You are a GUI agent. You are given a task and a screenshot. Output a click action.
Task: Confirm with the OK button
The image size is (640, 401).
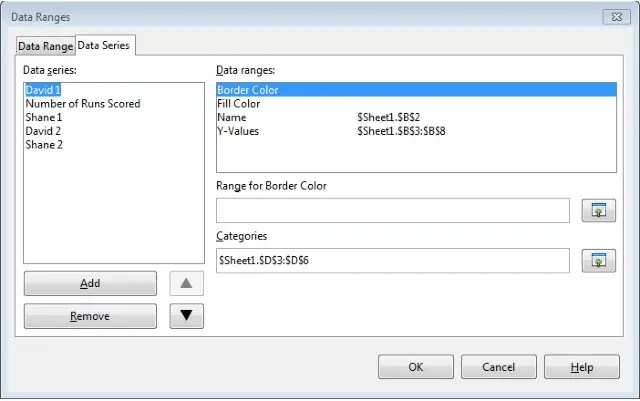[x=416, y=367]
